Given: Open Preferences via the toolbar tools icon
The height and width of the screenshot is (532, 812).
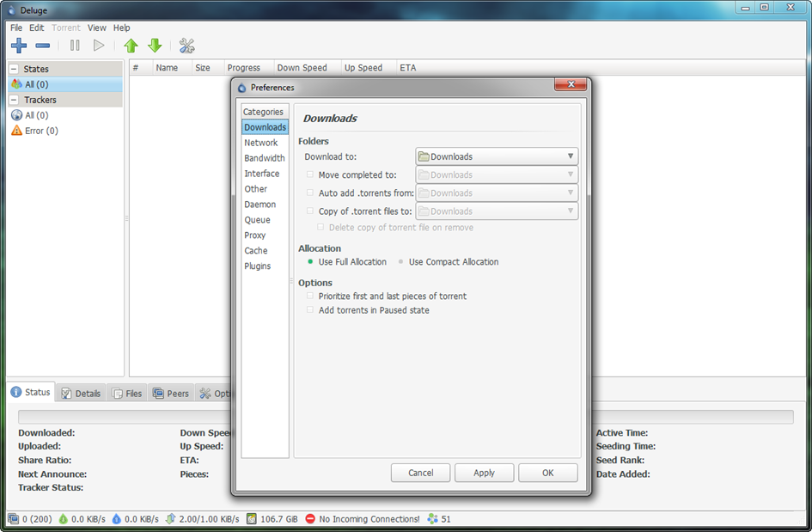Looking at the screenshot, I should 187,46.
